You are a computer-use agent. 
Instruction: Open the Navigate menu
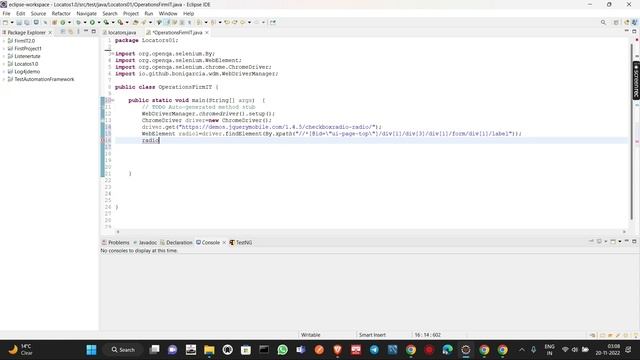tap(87, 13)
